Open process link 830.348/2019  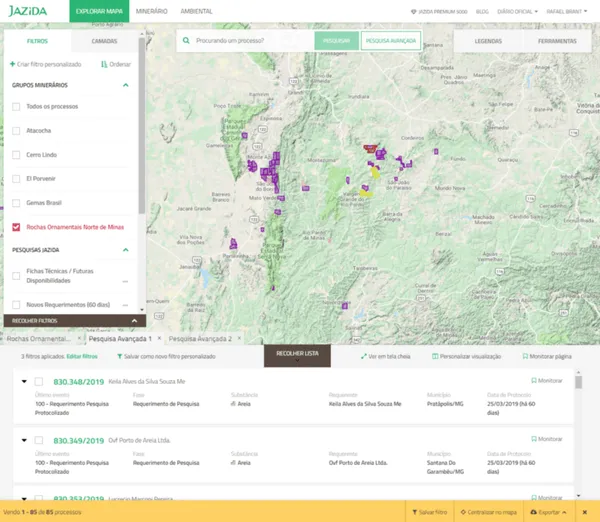point(78,382)
